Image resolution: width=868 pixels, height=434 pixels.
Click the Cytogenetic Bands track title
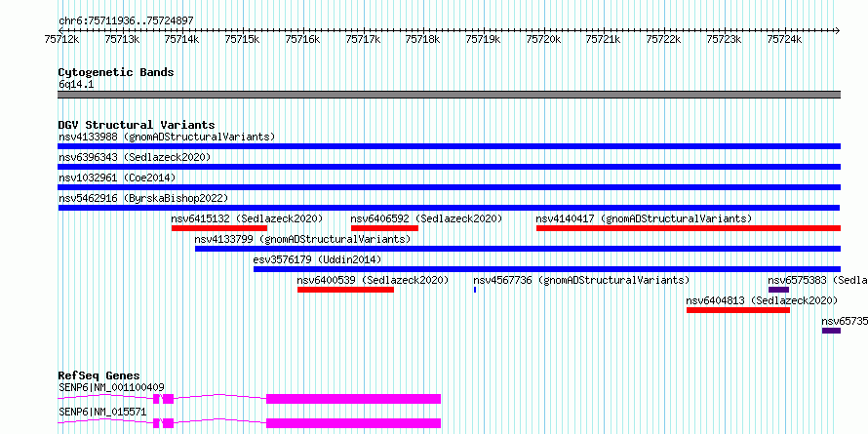(x=116, y=72)
